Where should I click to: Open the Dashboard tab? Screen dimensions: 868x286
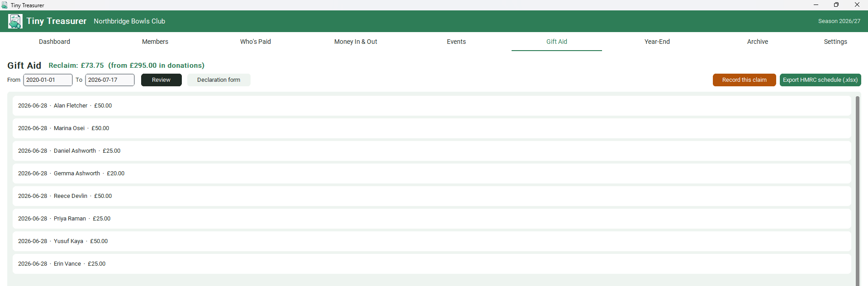click(54, 42)
